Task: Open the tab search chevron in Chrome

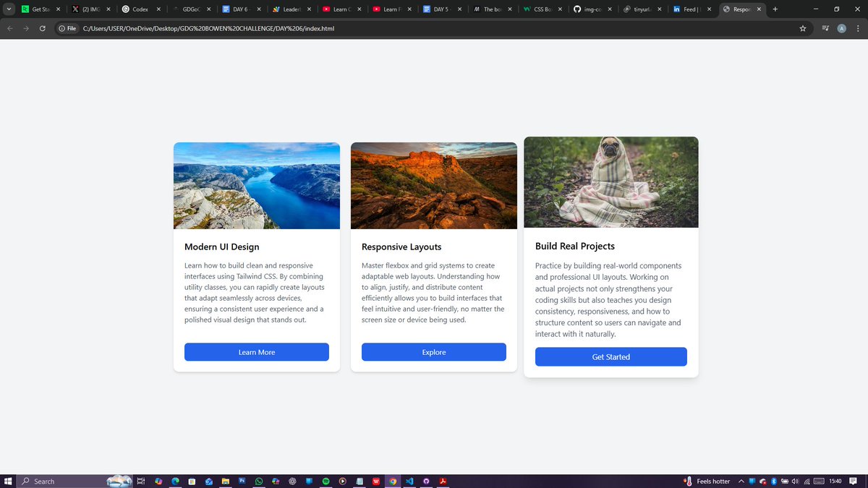Action: [x=9, y=9]
